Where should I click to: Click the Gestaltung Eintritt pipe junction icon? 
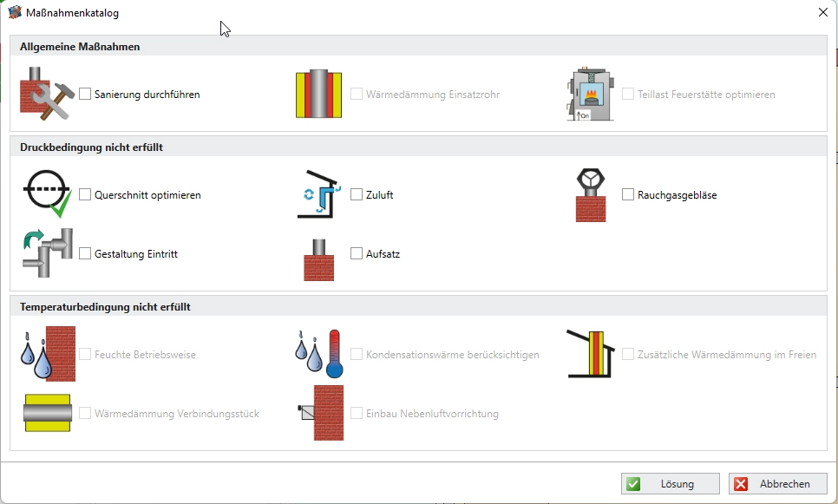click(x=48, y=253)
